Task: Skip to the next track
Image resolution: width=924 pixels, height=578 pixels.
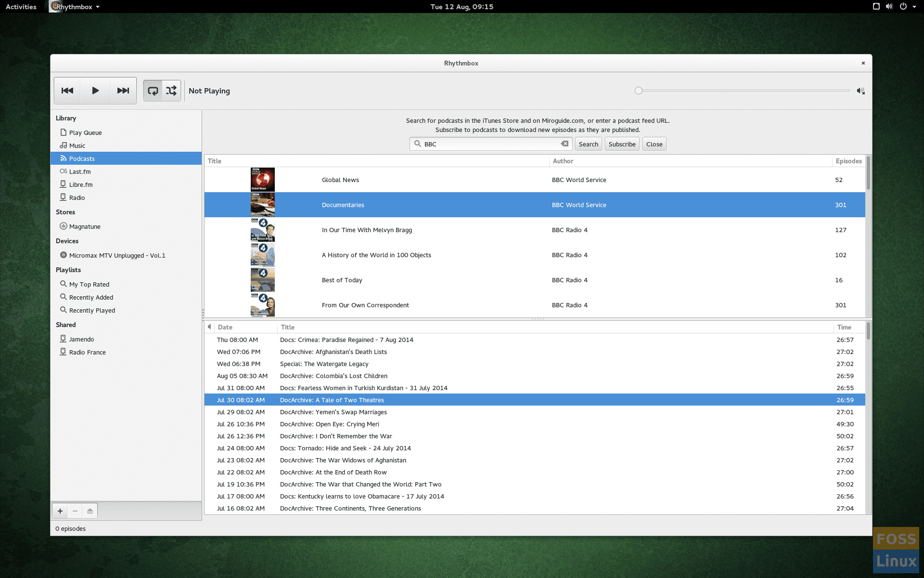Action: (123, 91)
